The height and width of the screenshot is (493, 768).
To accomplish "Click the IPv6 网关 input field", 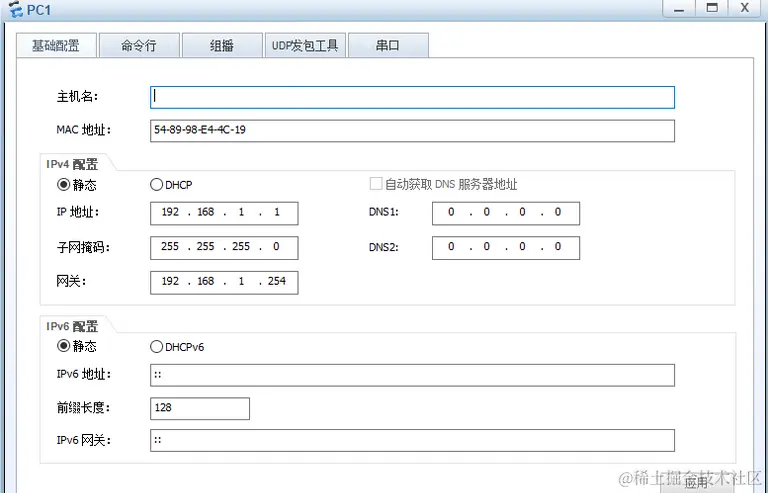I will [412, 440].
